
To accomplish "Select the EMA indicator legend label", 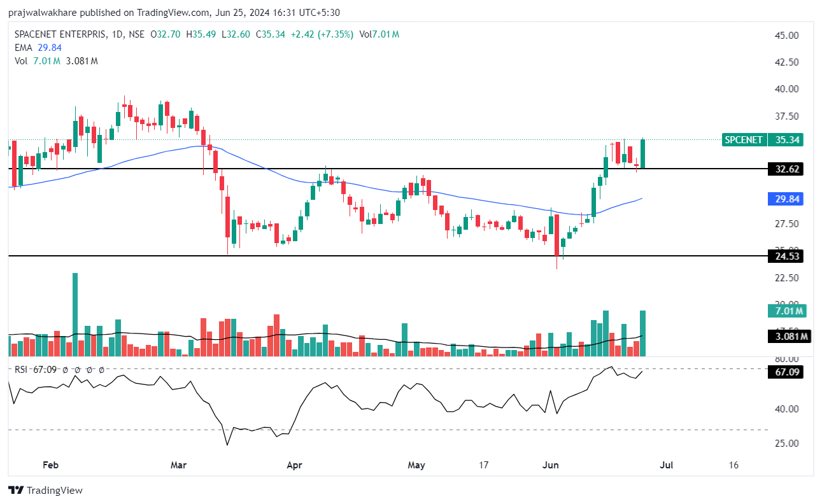I will pos(23,48).
